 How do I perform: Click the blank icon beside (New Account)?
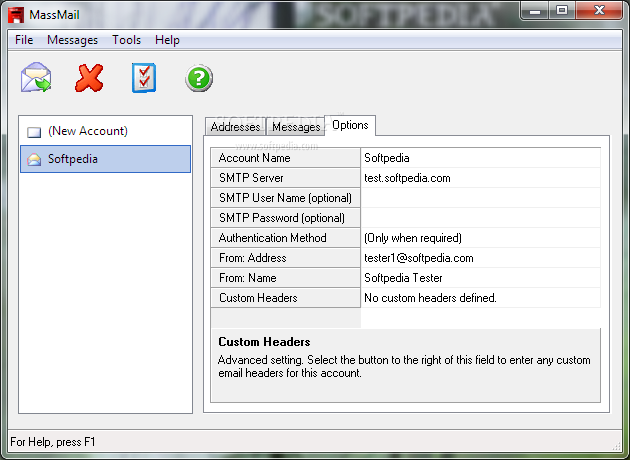[34, 132]
